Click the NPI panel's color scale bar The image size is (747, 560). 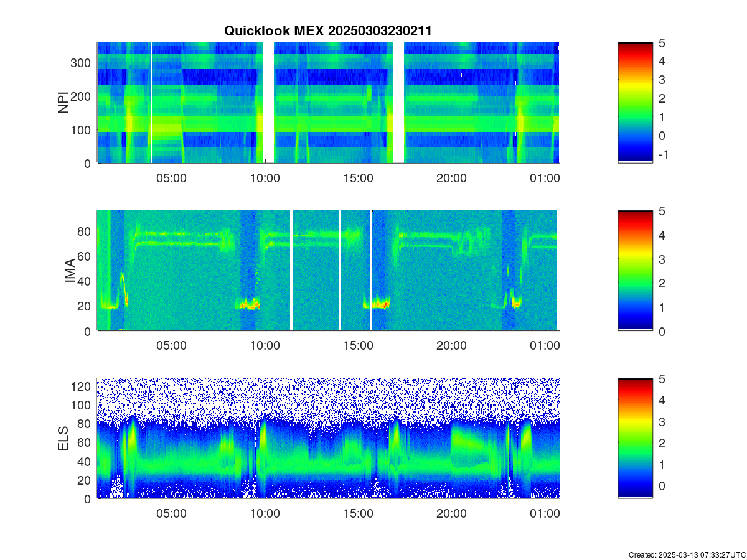coord(636,103)
